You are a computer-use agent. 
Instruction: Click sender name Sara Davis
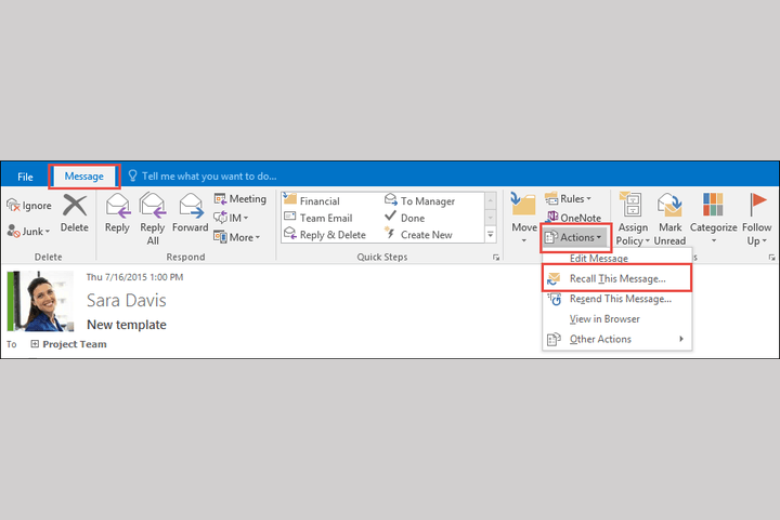[x=126, y=300]
